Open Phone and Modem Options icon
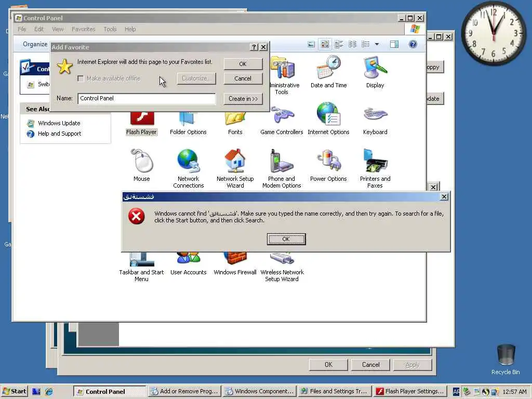This screenshot has height=399, width=532. 282,169
